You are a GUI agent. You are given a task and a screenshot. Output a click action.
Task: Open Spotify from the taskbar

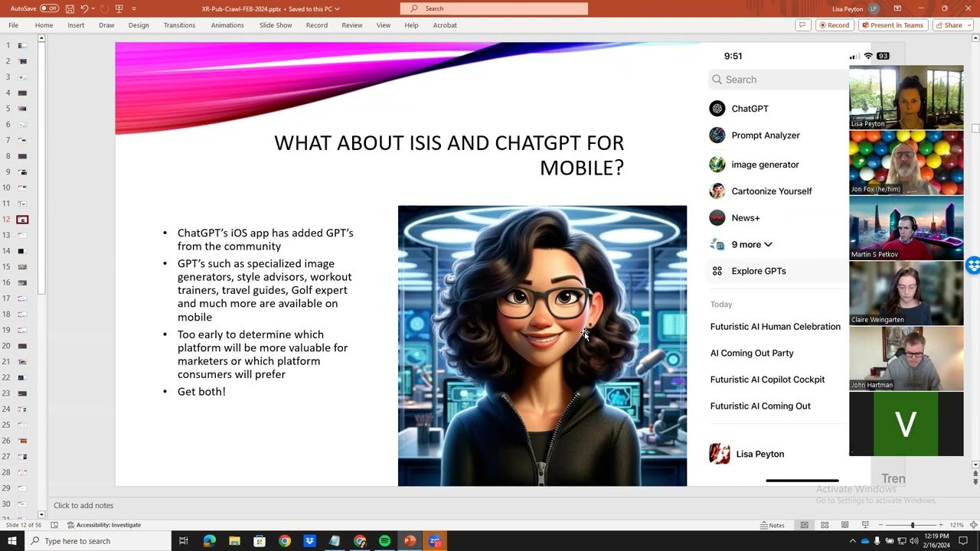pyautogui.click(x=384, y=541)
